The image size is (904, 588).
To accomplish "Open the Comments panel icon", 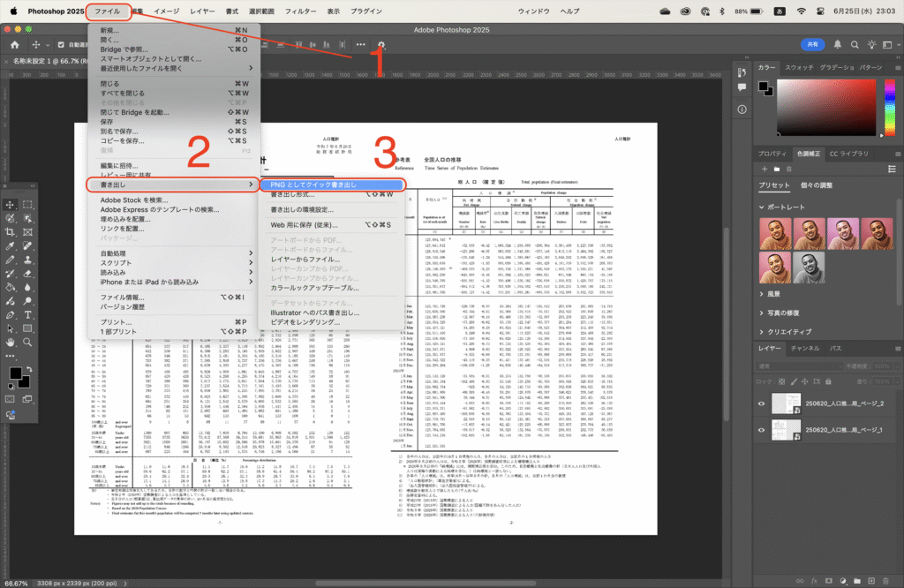I will 742,87.
